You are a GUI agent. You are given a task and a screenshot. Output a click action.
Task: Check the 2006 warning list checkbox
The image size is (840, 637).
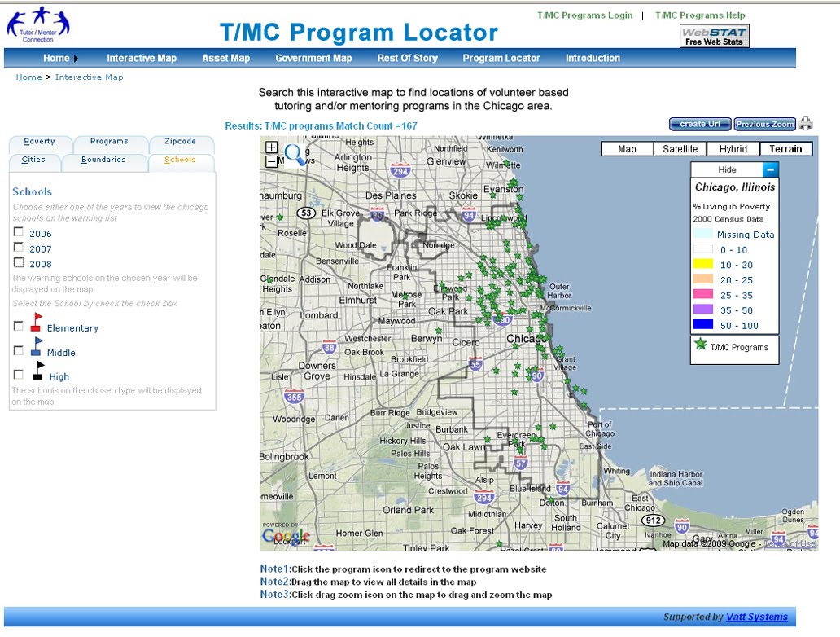click(x=19, y=231)
